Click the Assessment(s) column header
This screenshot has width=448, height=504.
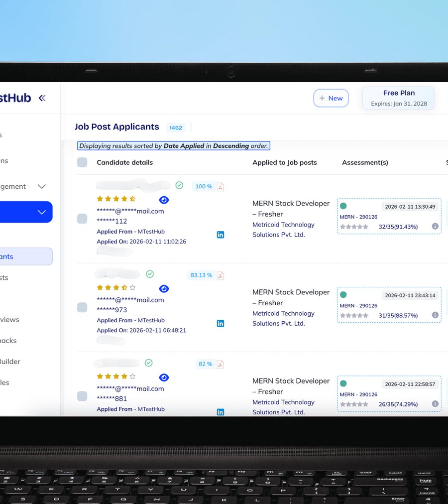pyautogui.click(x=365, y=162)
